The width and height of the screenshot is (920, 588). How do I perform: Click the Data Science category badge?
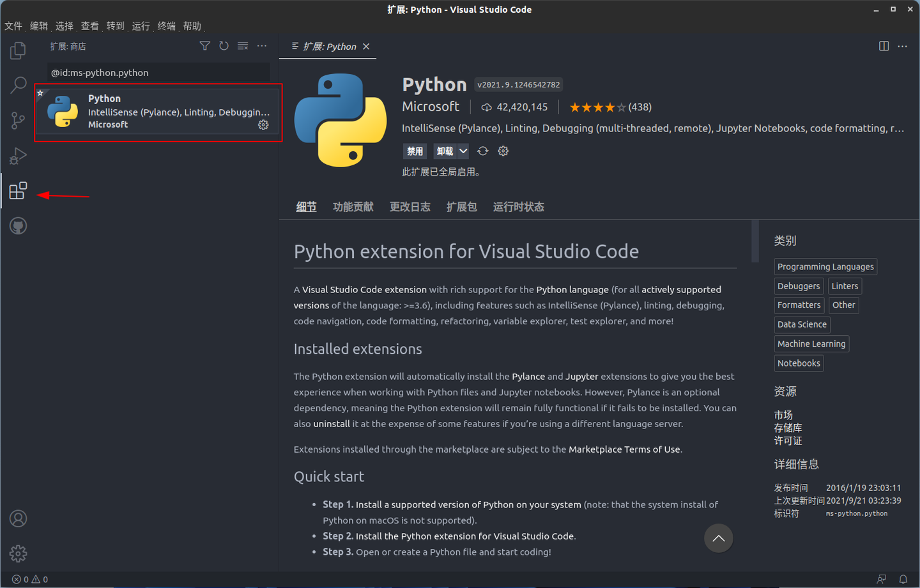coord(802,324)
